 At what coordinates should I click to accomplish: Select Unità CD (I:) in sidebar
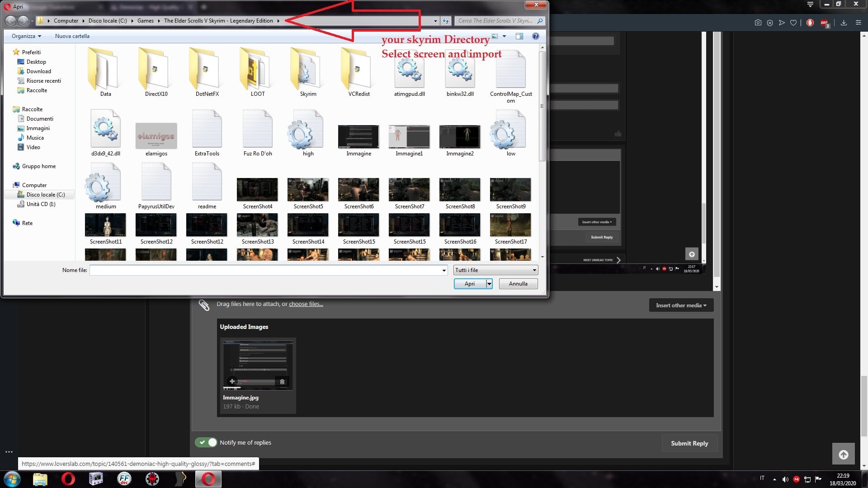click(x=41, y=204)
